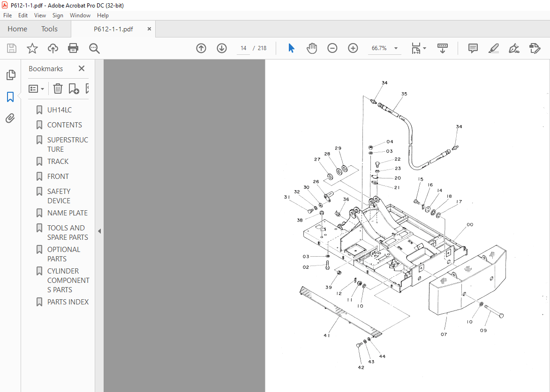
Task: Select the arrow Selection tool
Action: (291, 48)
